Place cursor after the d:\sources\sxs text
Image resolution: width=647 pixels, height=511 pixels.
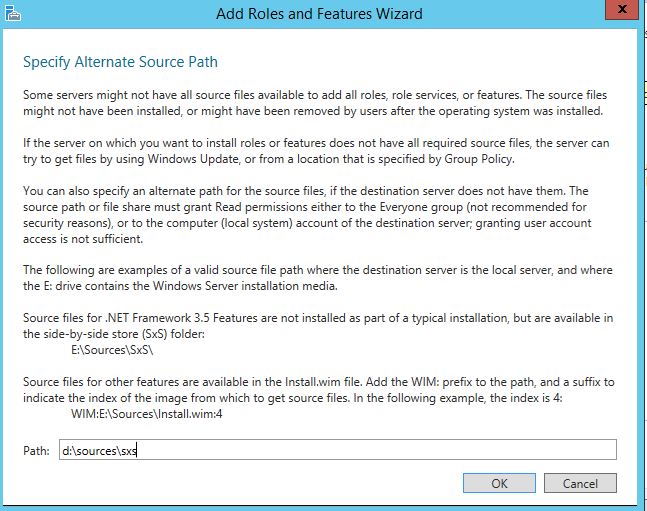[x=137, y=451]
